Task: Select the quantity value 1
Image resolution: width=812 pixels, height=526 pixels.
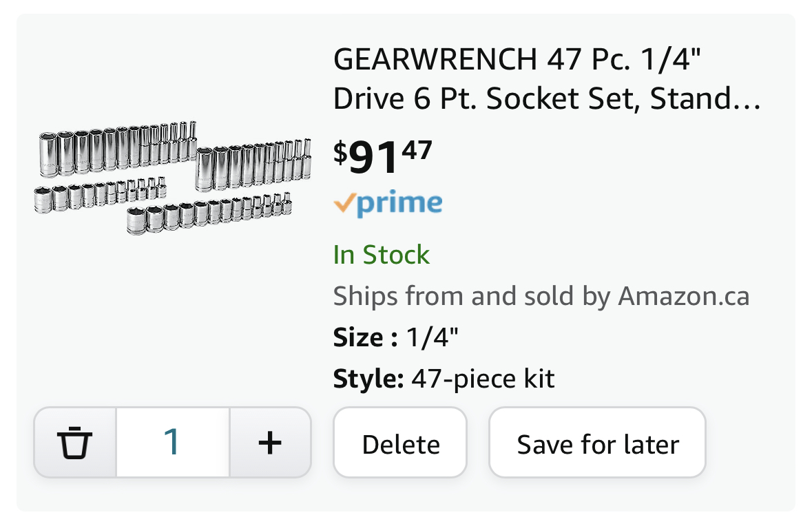Action: (172, 443)
